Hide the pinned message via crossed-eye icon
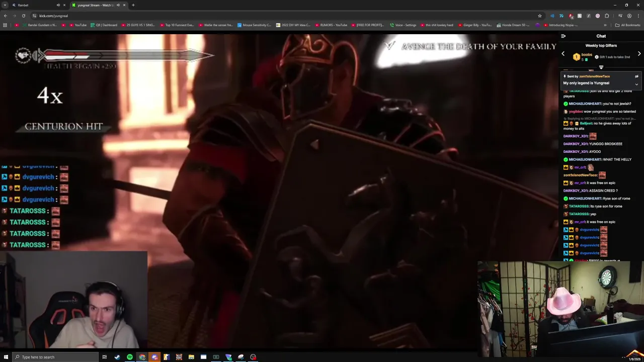 [x=636, y=76]
